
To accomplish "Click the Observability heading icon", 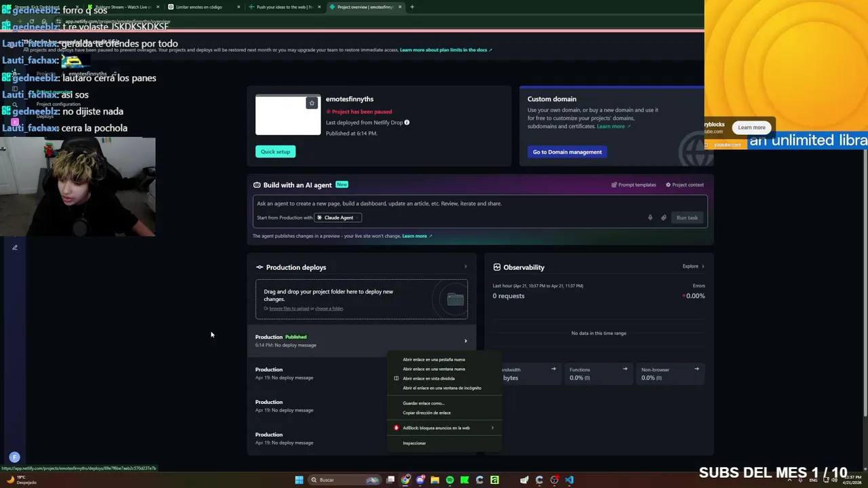I will pyautogui.click(x=497, y=267).
